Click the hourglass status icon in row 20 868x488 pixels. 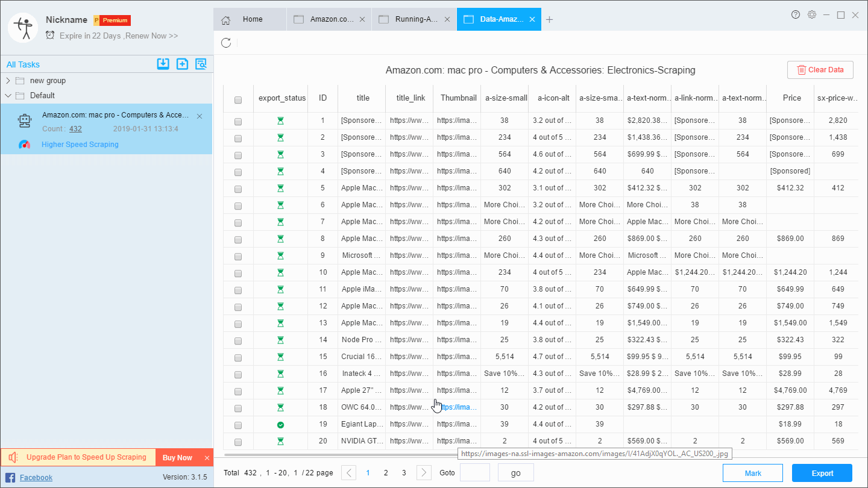pyautogui.click(x=280, y=441)
